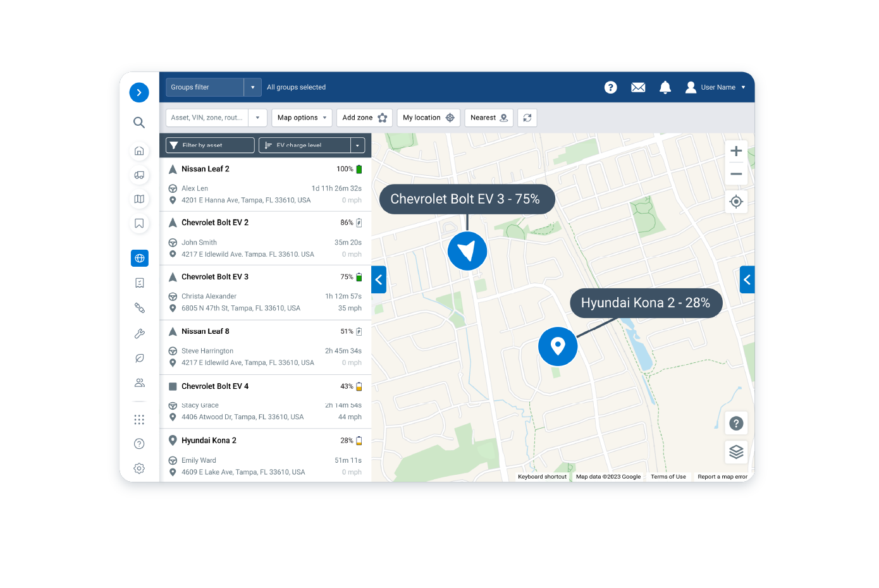Open the Map options dropdown
This screenshot has width=879, height=588.
[x=302, y=118]
